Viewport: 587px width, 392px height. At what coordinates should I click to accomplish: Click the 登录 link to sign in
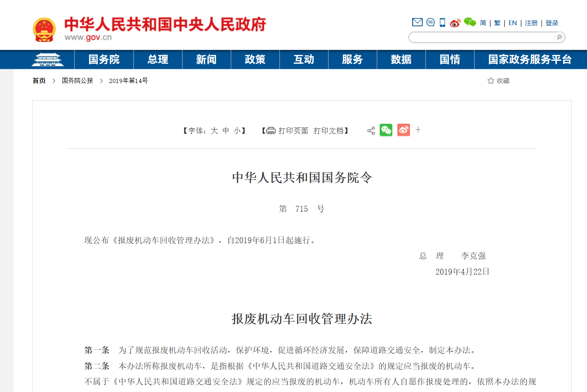552,23
